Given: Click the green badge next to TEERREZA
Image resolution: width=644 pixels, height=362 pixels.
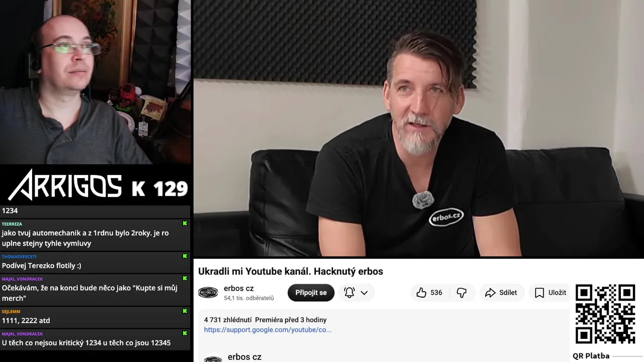Looking at the screenshot, I should [x=185, y=224].
